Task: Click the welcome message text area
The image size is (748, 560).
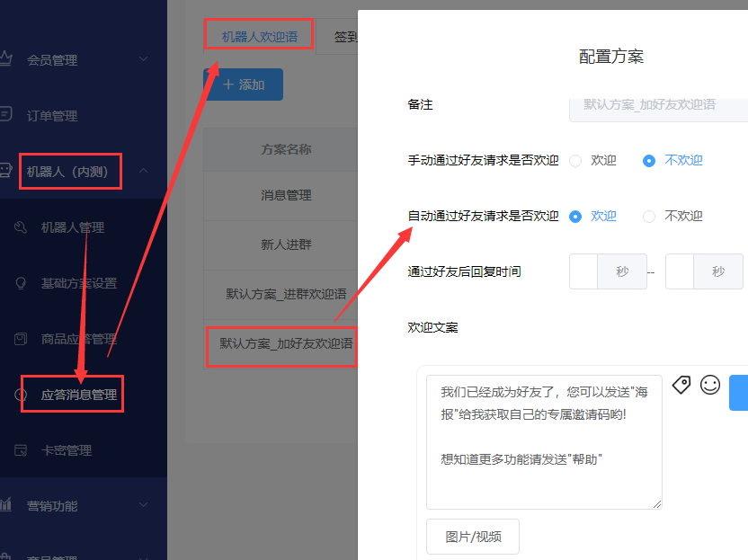Action: pos(544,442)
